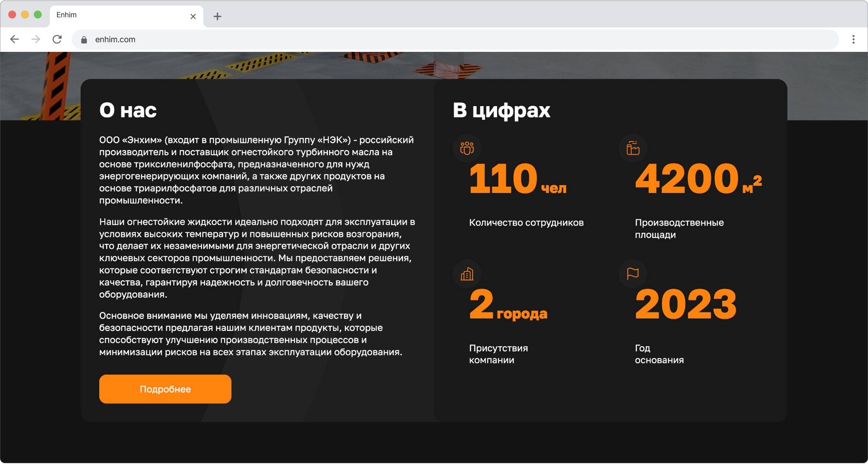The image size is (868, 464).
Task: Click the Подробнее button
Action: pos(165,389)
